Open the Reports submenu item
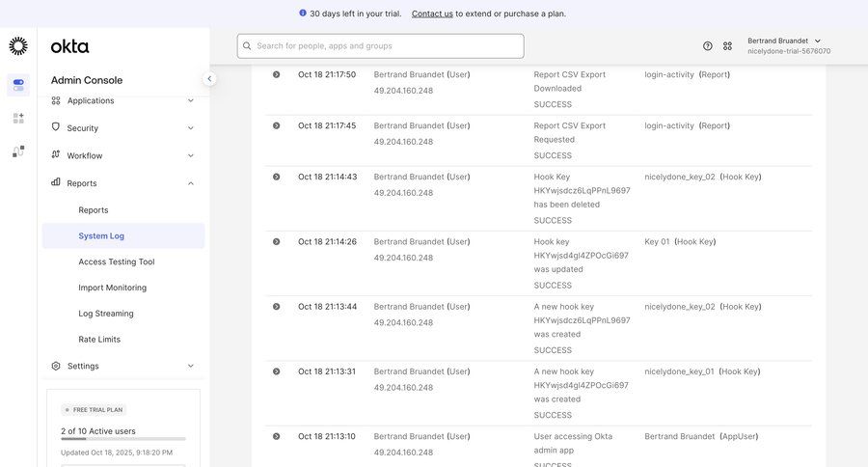Screen dimensions: 868x467 point(93,210)
